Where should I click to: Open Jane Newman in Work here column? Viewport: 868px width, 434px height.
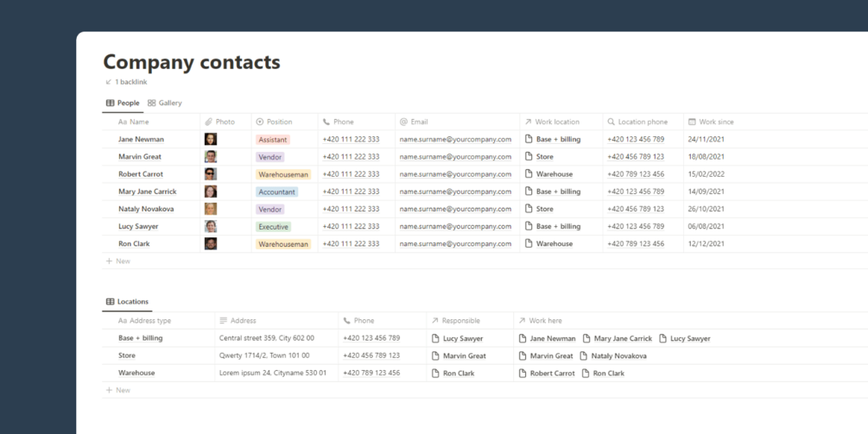(x=547, y=339)
